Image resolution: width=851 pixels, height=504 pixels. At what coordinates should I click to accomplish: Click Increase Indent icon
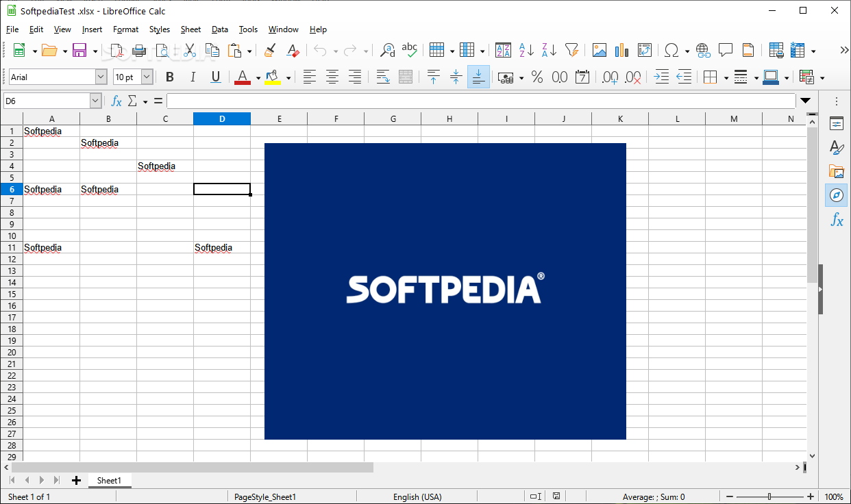(661, 77)
